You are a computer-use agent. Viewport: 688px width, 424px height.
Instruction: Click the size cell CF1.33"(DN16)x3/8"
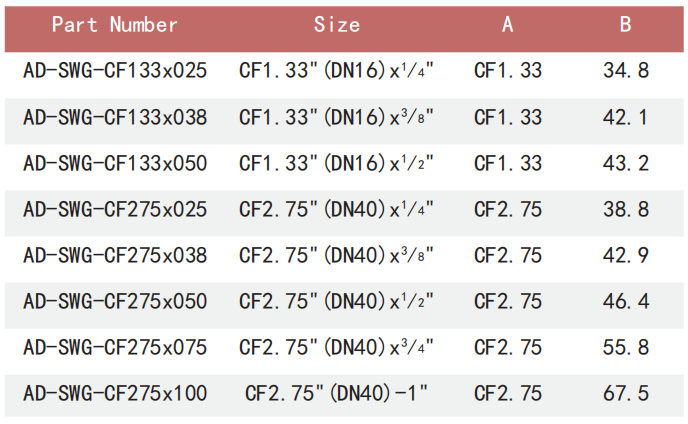click(x=337, y=117)
